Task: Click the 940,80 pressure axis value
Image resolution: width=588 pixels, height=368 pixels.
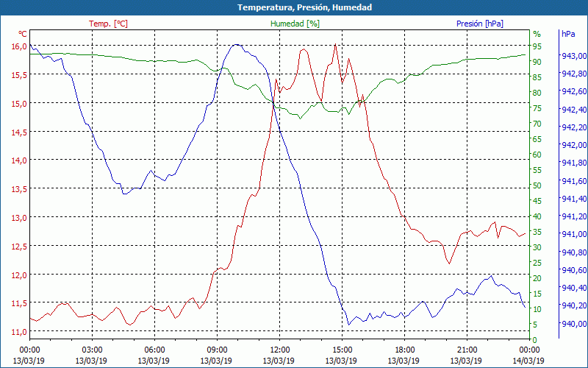Action: 574,252
